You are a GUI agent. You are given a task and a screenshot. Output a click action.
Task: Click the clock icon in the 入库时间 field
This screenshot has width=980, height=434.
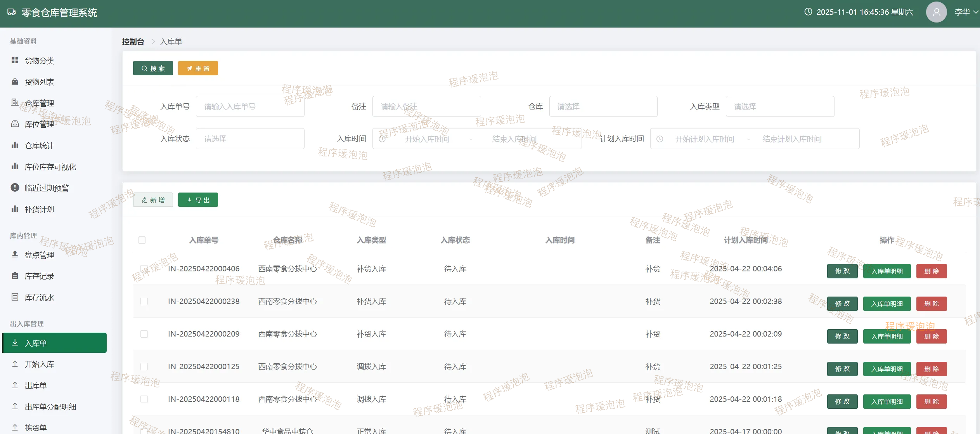pyautogui.click(x=382, y=139)
